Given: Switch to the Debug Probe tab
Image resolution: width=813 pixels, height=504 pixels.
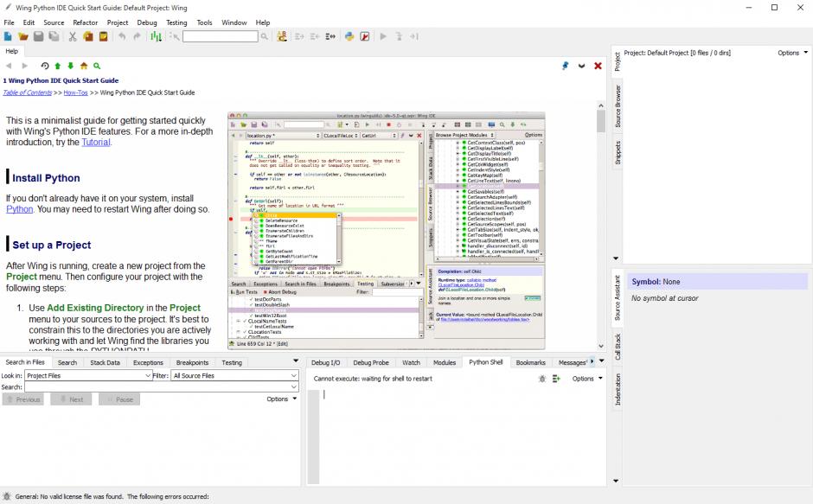Looking at the screenshot, I should tap(371, 362).
